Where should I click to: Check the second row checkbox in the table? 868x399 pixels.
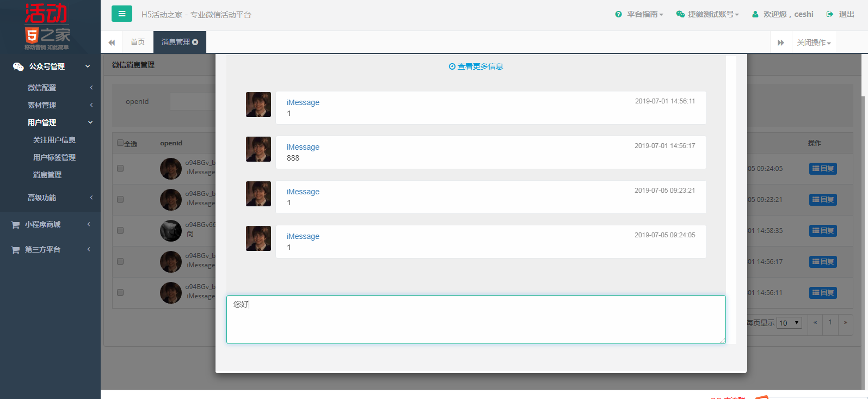click(x=120, y=199)
